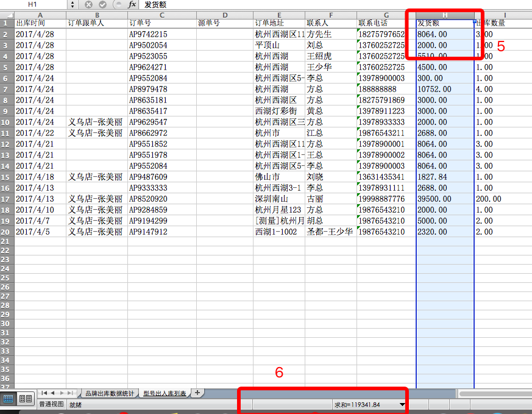The height and width of the screenshot is (414, 532).
Task: Click the 求和=119341.84 status value
Action: [x=357, y=405]
